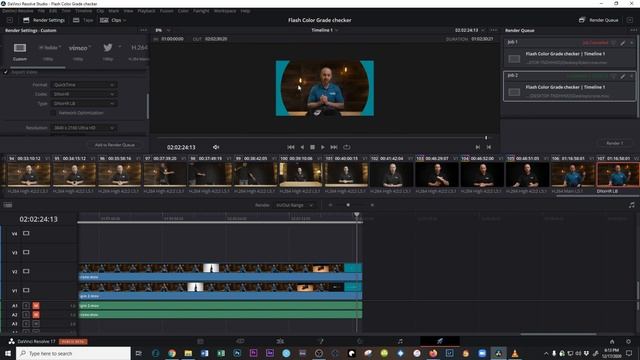Toggle the Render Queue panel button
Screen dimensions: 640x360
(599, 20)
